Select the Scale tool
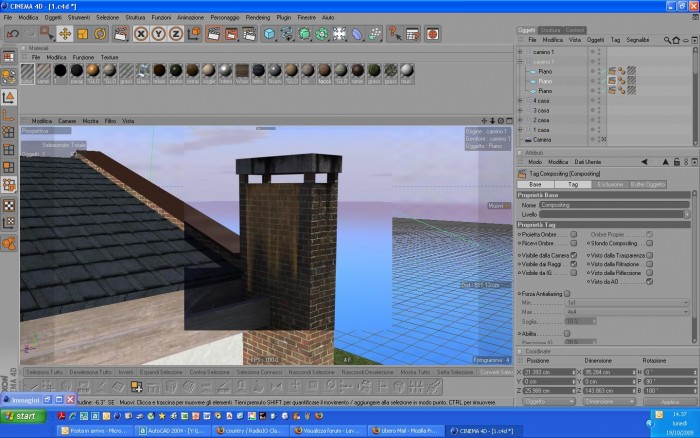 [x=83, y=34]
